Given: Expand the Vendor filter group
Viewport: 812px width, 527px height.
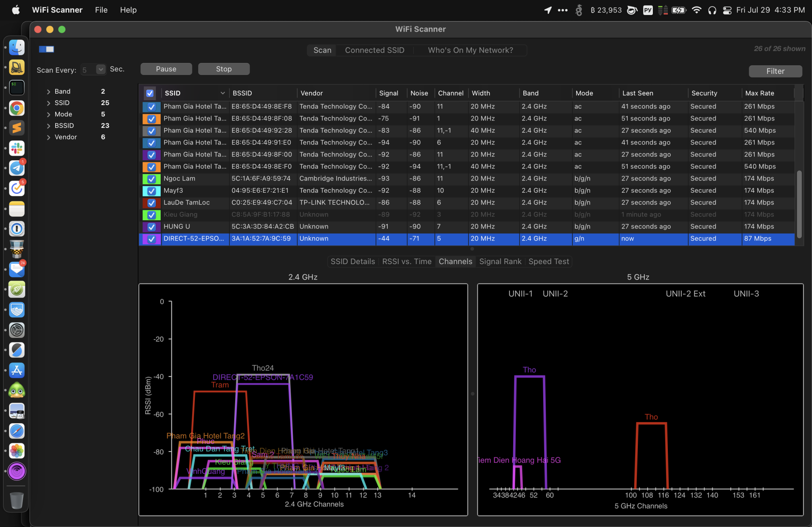Looking at the screenshot, I should [48, 137].
